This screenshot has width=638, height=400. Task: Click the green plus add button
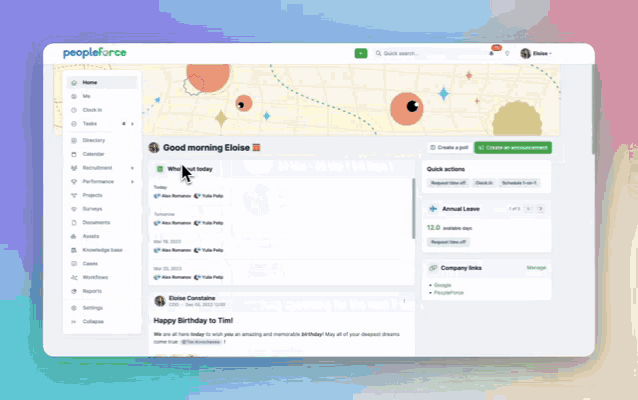coord(360,53)
